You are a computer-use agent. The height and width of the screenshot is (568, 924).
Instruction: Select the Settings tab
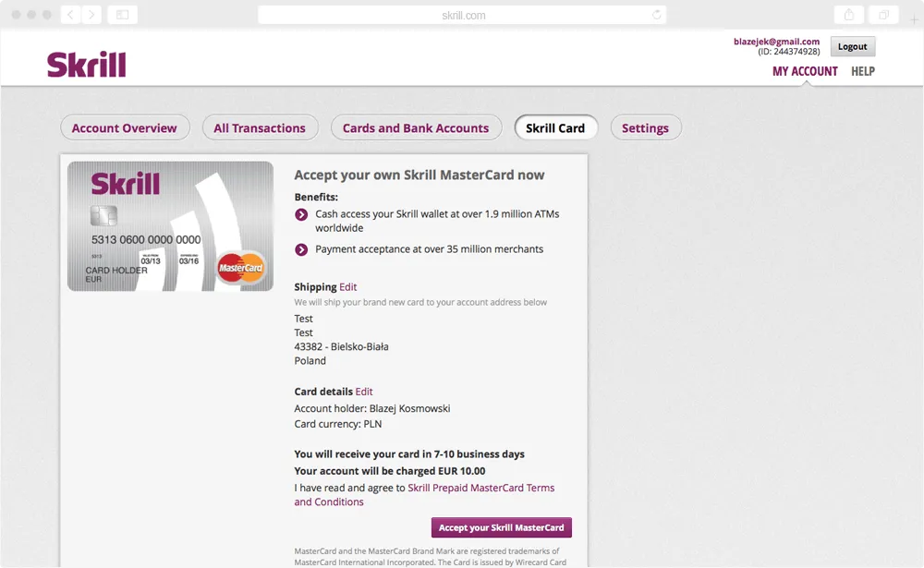pos(646,127)
